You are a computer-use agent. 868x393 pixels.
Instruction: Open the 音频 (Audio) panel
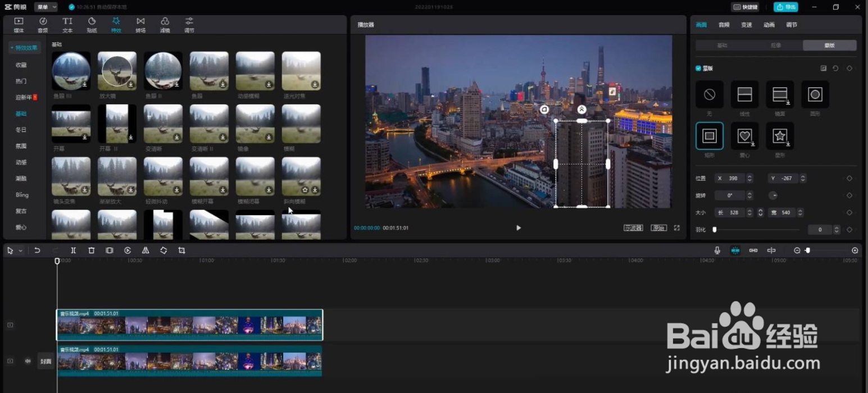43,25
